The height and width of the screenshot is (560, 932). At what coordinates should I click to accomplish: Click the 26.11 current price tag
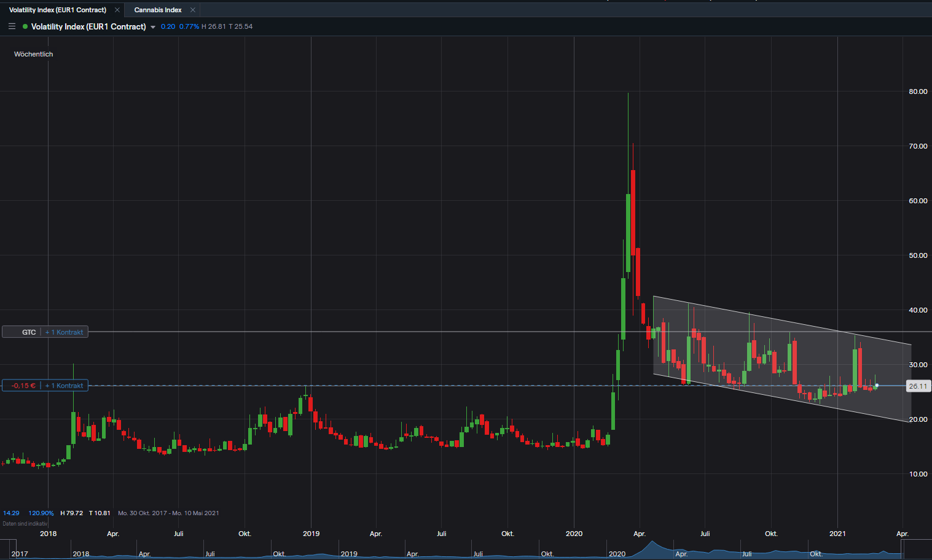click(x=918, y=386)
